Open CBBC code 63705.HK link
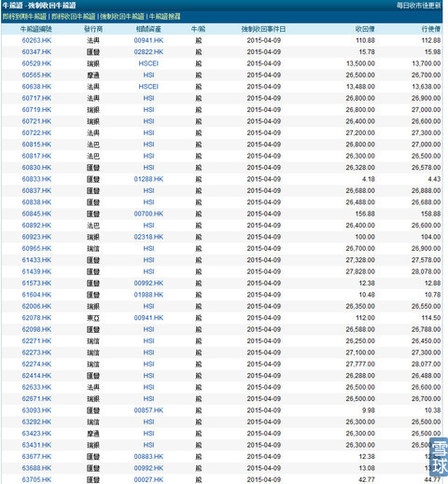Image resolution: width=448 pixels, height=484 pixels. [x=36, y=479]
